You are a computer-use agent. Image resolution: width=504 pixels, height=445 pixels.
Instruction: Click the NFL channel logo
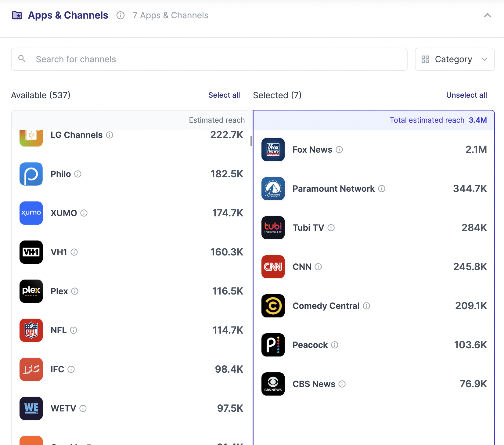(x=31, y=330)
